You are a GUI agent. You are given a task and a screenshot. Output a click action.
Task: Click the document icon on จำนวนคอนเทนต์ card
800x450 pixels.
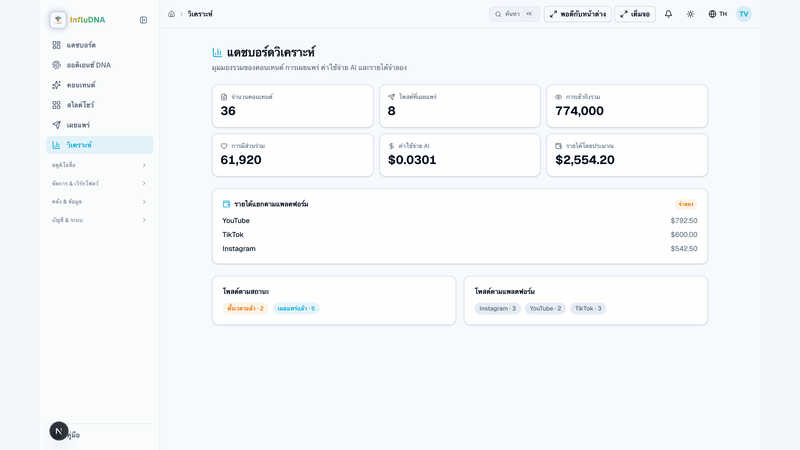[224, 97]
